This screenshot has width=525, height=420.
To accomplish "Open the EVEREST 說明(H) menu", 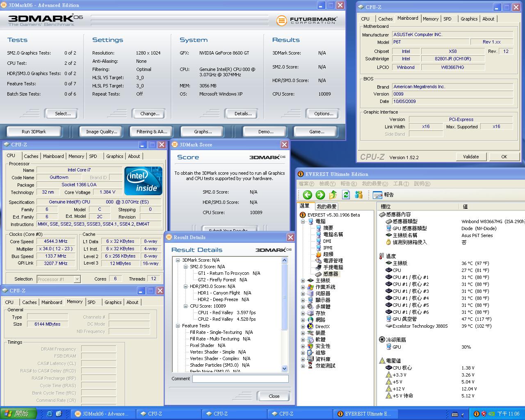I will [x=422, y=184].
